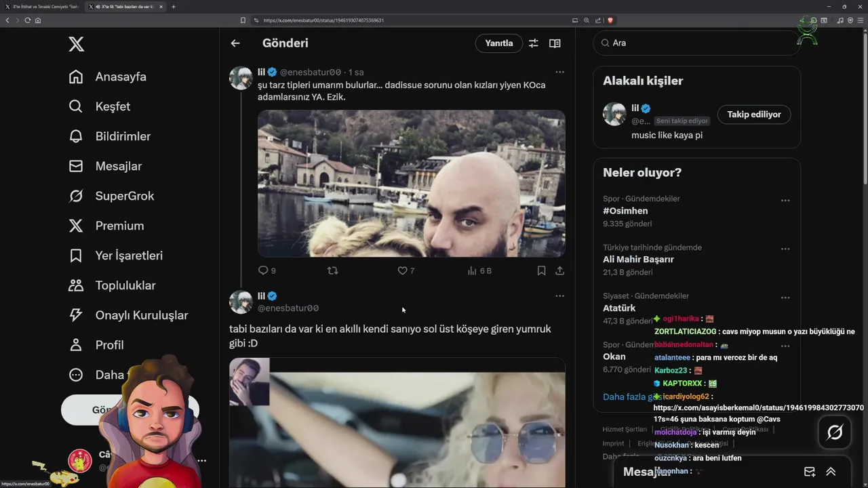Click the Takip ediliyor button
The width and height of the screenshot is (868, 488).
pos(754,115)
